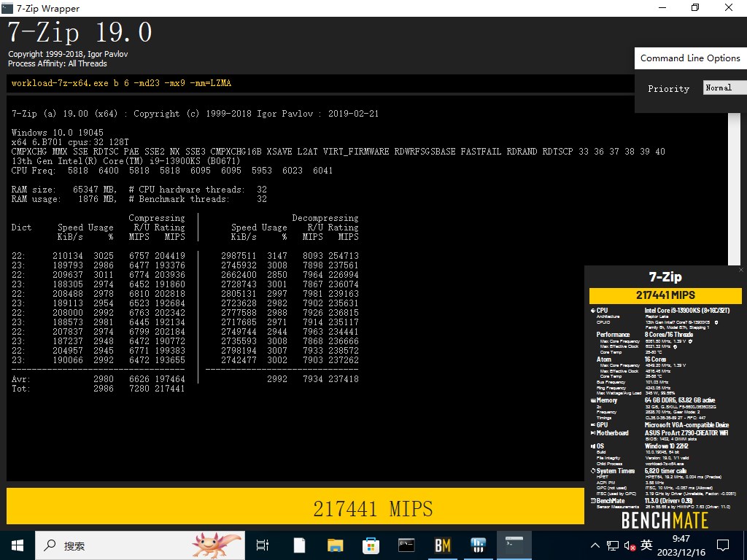The height and width of the screenshot is (560, 747).
Task: Click the Motherboard section icon in BenchMate panel
Action: click(x=593, y=433)
